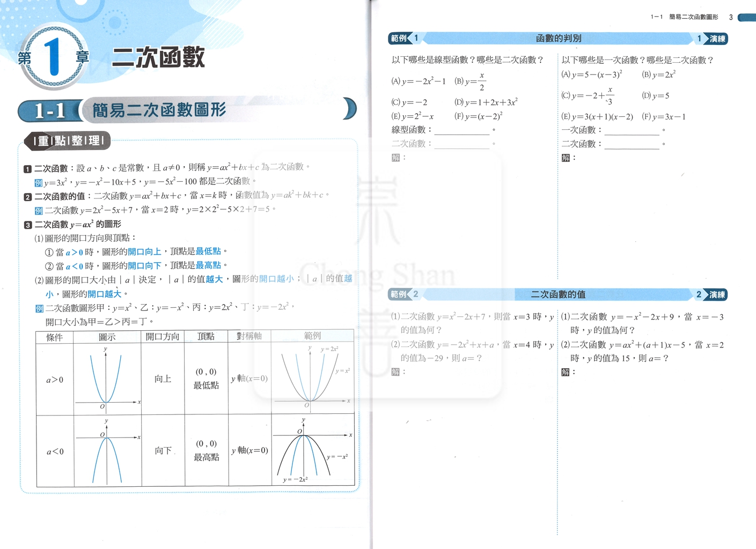Click the 範例 graph showing y=2x² and y=x²
The image size is (756, 549).
[x=313, y=378]
